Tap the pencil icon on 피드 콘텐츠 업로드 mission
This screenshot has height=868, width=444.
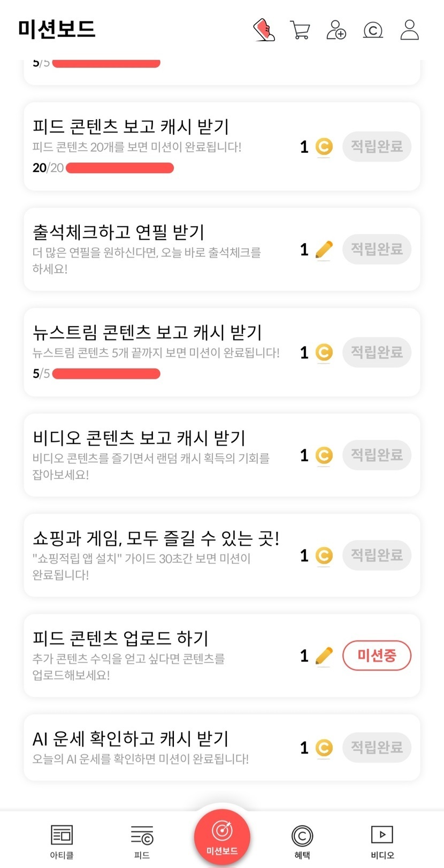tap(324, 656)
